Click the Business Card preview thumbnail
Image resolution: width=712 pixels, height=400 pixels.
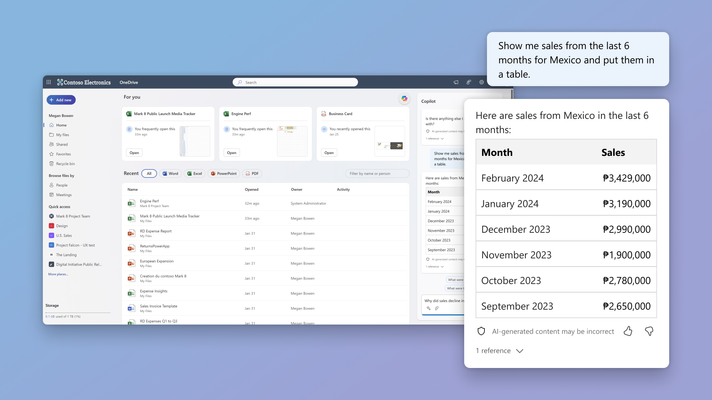(390, 141)
